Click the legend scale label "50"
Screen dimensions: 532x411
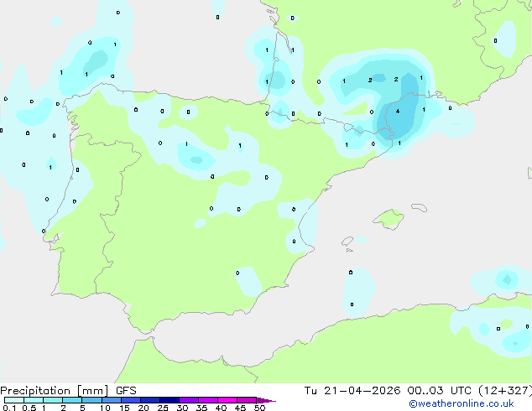259,408
